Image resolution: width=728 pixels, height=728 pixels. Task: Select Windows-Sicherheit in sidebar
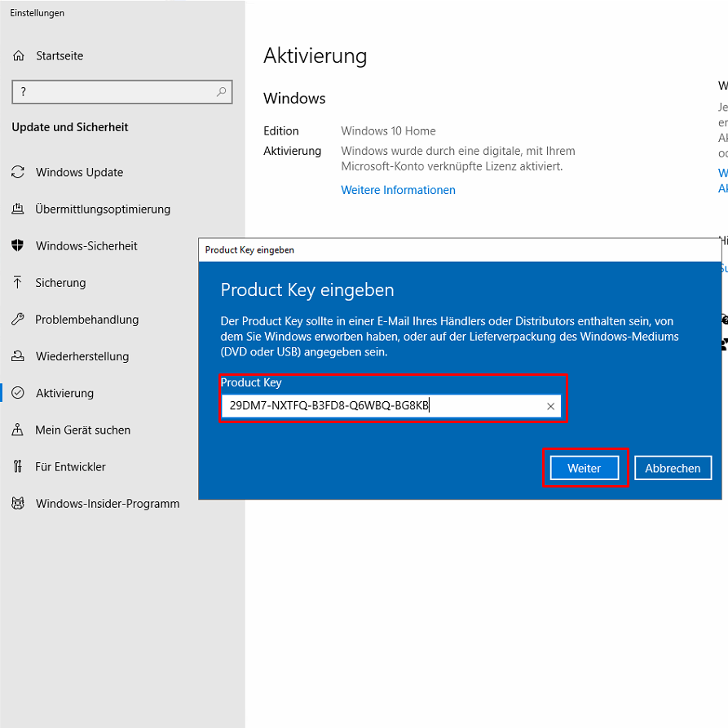coord(86,246)
